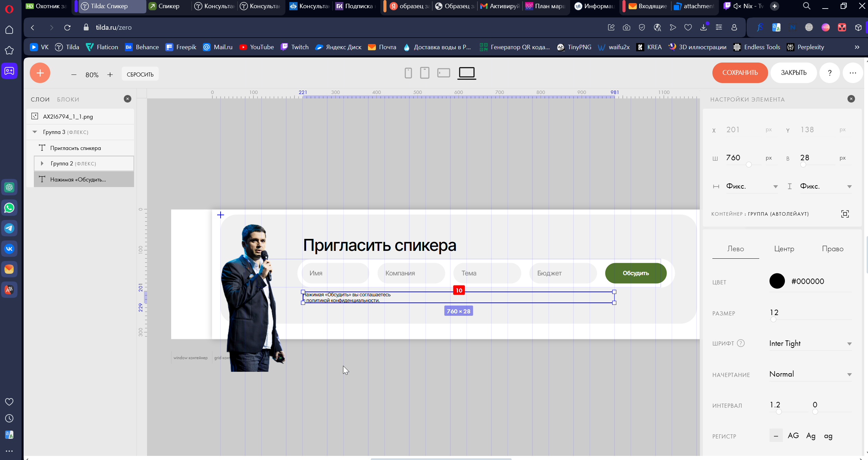Add a new element with the orange plus button

(40, 73)
